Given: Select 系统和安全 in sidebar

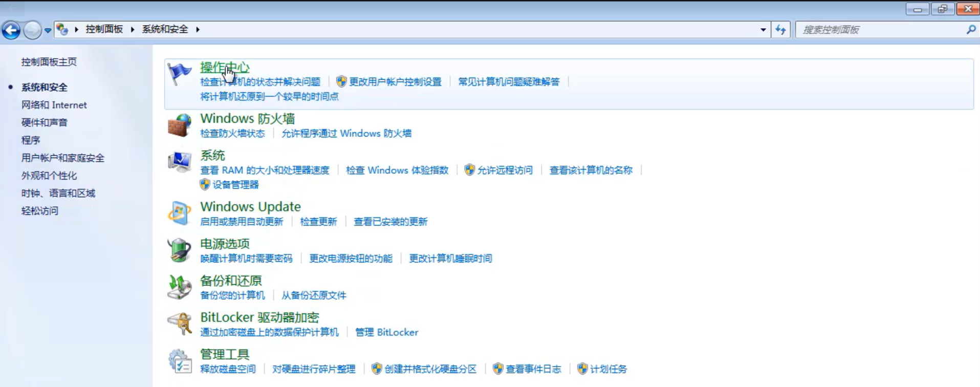Looking at the screenshot, I should [x=45, y=88].
